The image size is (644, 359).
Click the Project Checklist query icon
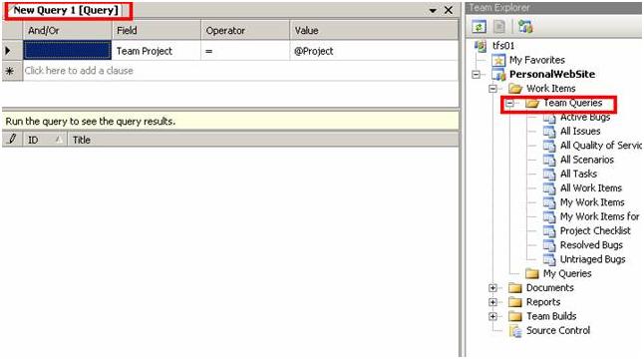click(549, 230)
